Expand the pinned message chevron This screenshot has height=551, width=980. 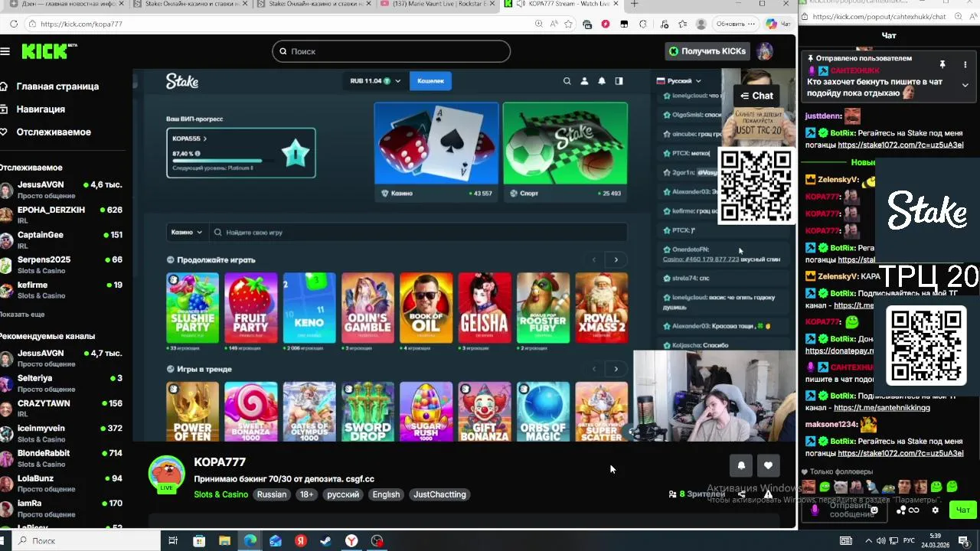coord(965,85)
